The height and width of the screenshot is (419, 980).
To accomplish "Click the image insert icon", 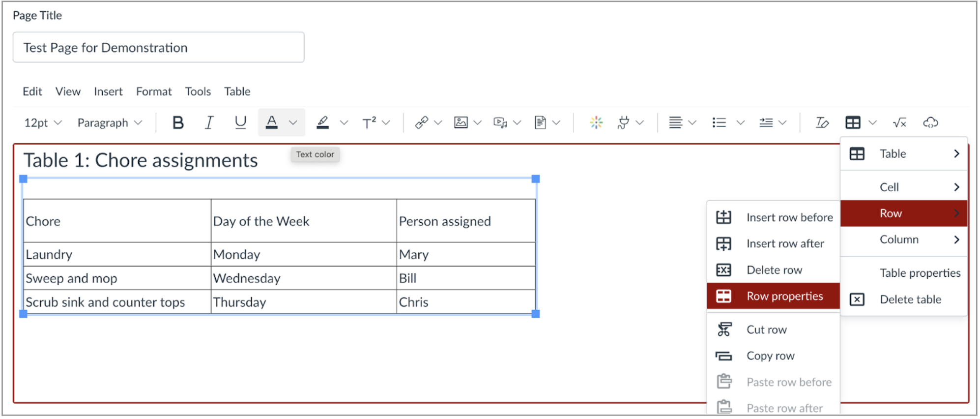I will pyautogui.click(x=461, y=122).
